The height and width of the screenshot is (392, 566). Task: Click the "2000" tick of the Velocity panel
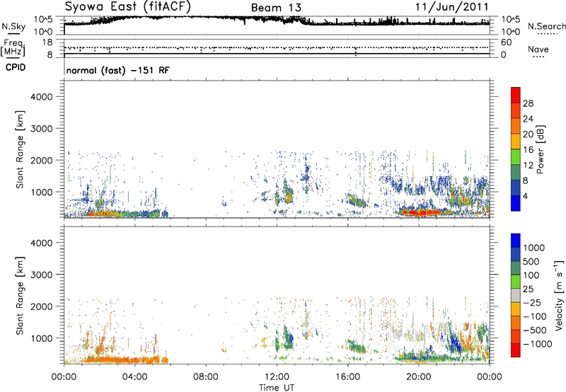[x=41, y=306]
